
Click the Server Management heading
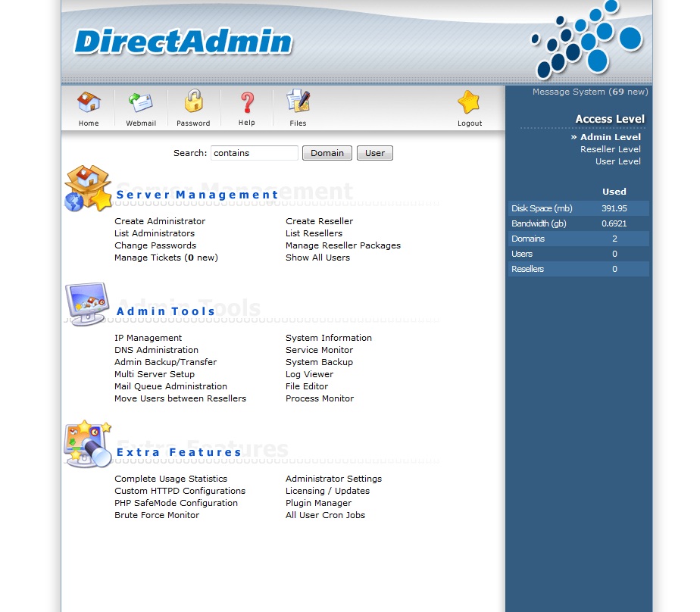pyautogui.click(x=197, y=195)
